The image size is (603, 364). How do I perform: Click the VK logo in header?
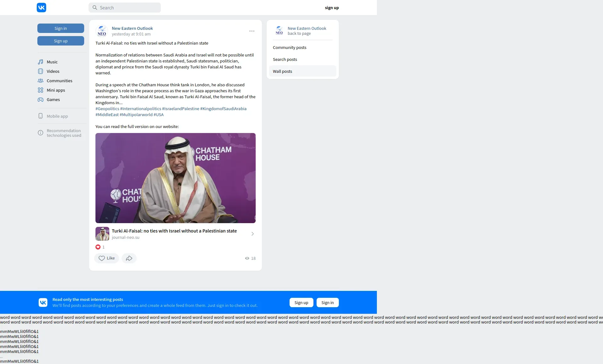(41, 8)
